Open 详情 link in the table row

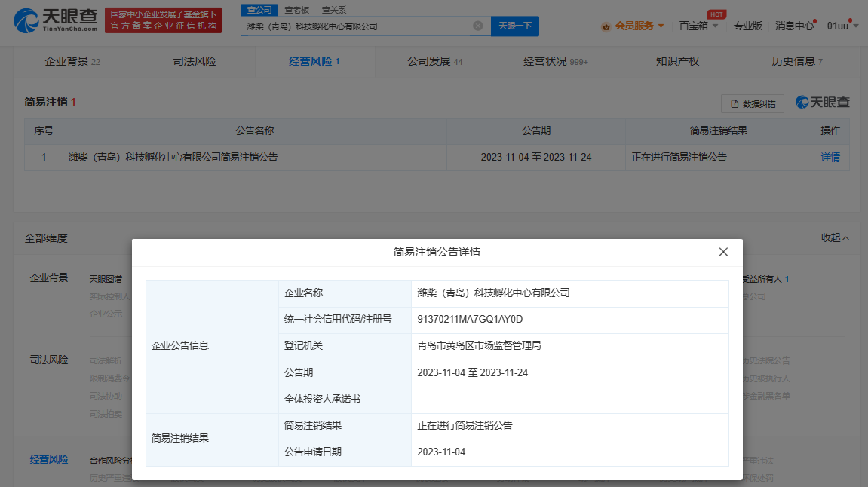click(x=830, y=158)
